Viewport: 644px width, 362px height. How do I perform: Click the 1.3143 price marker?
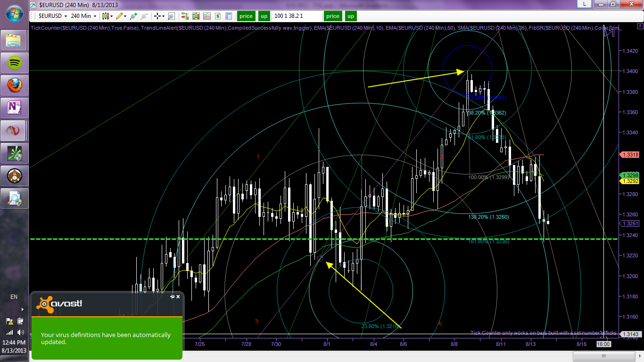(630, 334)
